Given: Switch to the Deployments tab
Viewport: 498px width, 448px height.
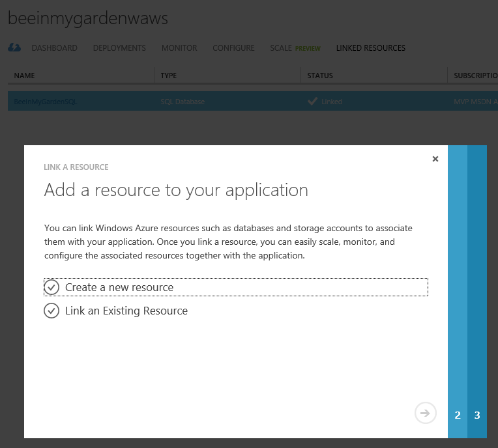Looking at the screenshot, I should pyautogui.click(x=119, y=48).
